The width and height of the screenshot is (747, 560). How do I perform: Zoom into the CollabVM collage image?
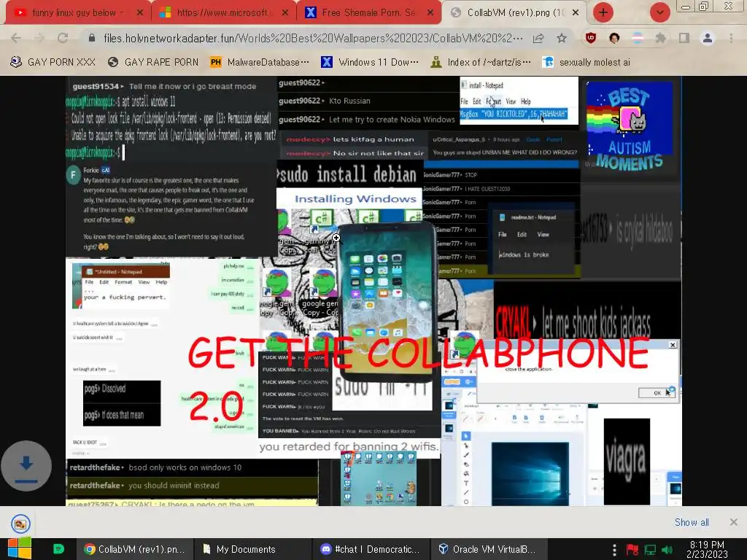point(373,290)
